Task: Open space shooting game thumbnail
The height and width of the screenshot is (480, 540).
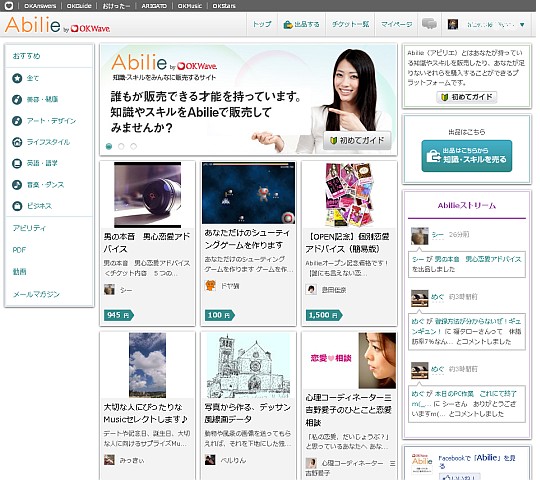Action: click(248, 193)
